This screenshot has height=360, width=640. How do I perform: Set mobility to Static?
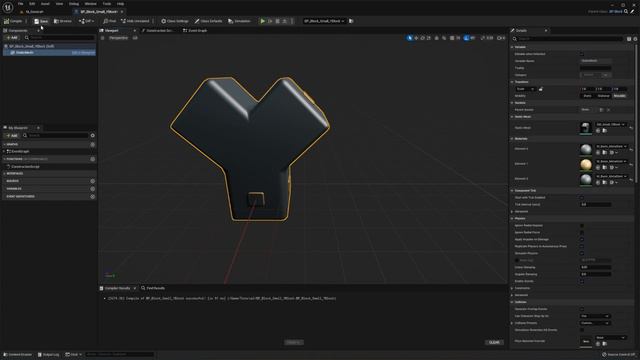pyautogui.click(x=587, y=96)
